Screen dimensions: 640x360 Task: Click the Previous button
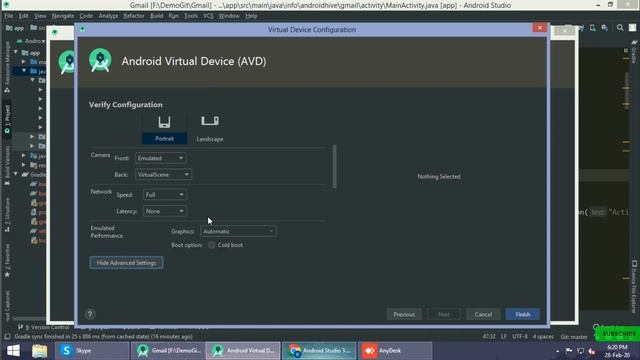coord(404,314)
